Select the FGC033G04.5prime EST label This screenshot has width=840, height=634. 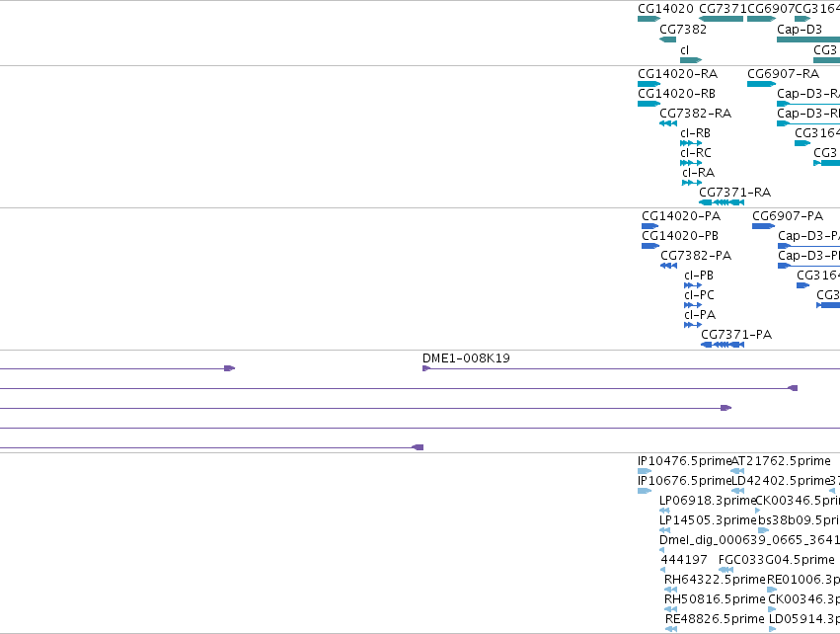point(776,560)
